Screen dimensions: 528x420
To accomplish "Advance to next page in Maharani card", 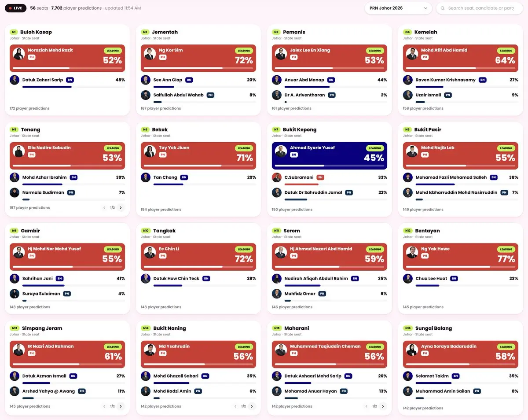I will click(x=383, y=406).
